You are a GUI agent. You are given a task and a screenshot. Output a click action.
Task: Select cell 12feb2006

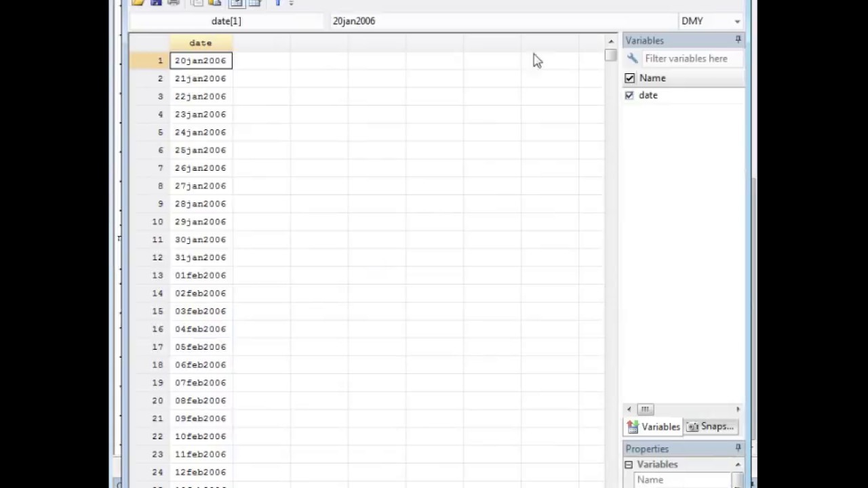pos(201,472)
